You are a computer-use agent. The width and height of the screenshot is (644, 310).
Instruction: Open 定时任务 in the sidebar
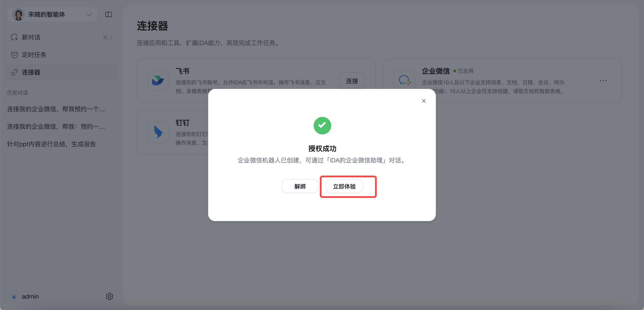click(61, 55)
